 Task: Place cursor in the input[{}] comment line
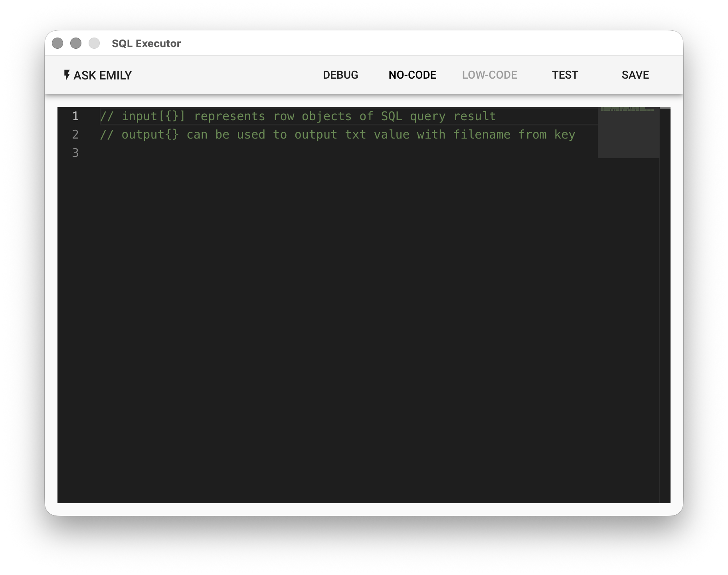tap(297, 116)
